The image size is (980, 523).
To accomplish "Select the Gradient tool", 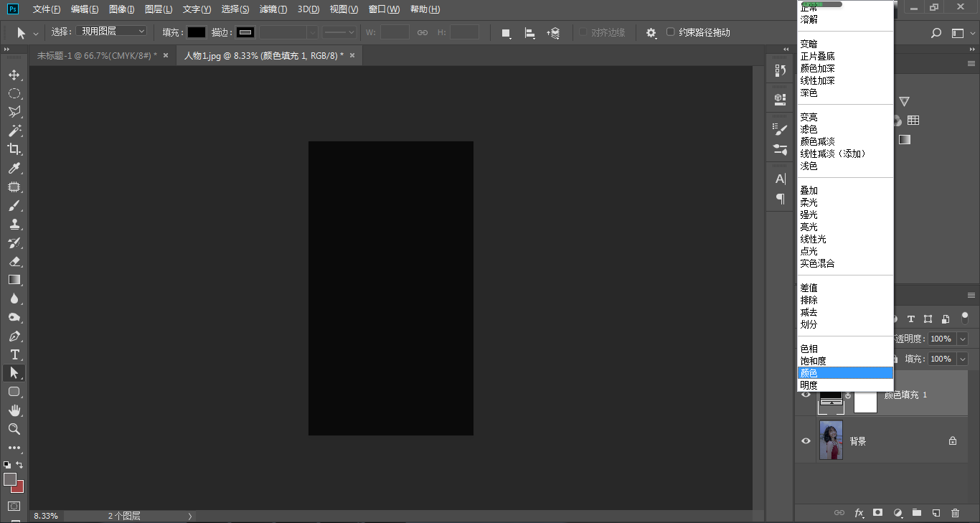I will pyautogui.click(x=14, y=280).
